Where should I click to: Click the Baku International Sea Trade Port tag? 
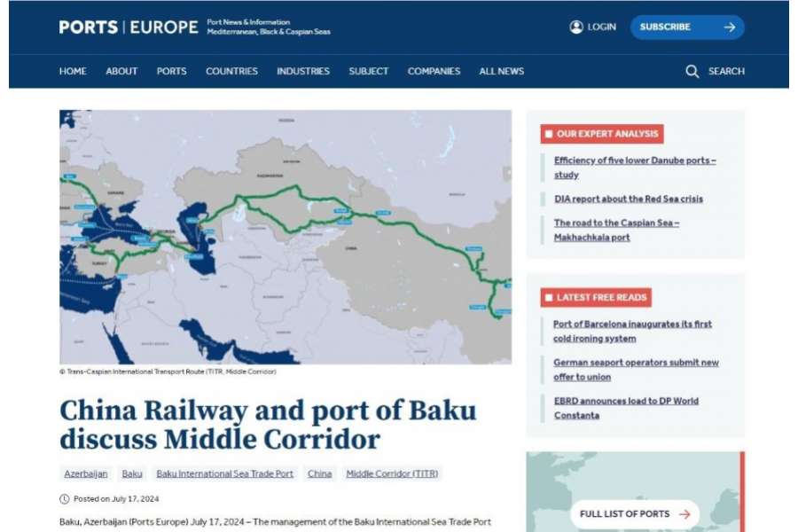pyautogui.click(x=225, y=474)
